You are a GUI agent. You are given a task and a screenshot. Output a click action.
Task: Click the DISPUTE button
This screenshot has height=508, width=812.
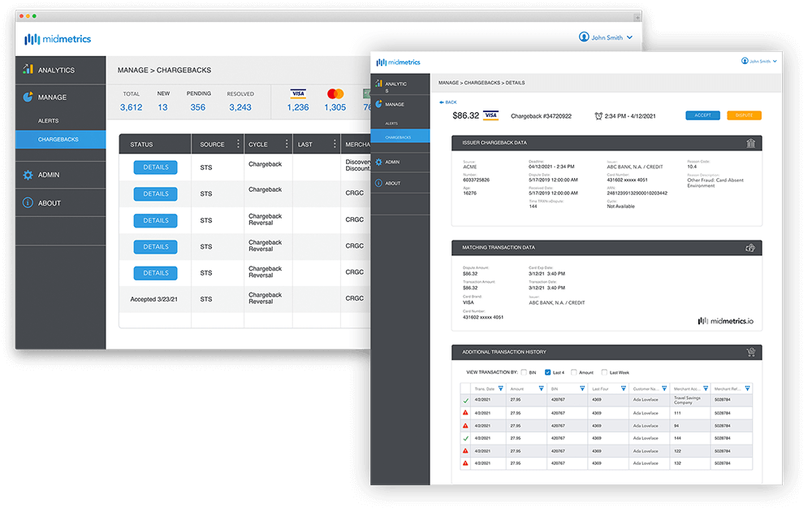pos(744,115)
